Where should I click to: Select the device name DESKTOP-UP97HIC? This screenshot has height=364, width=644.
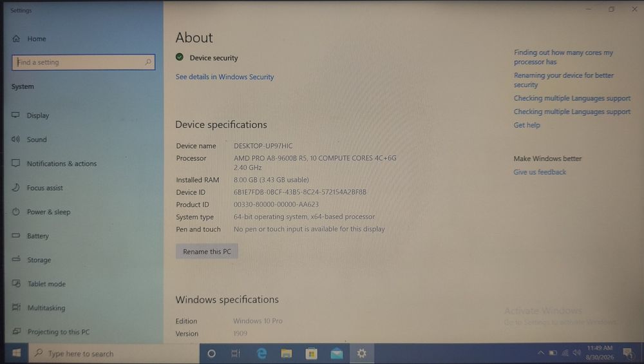263,146
